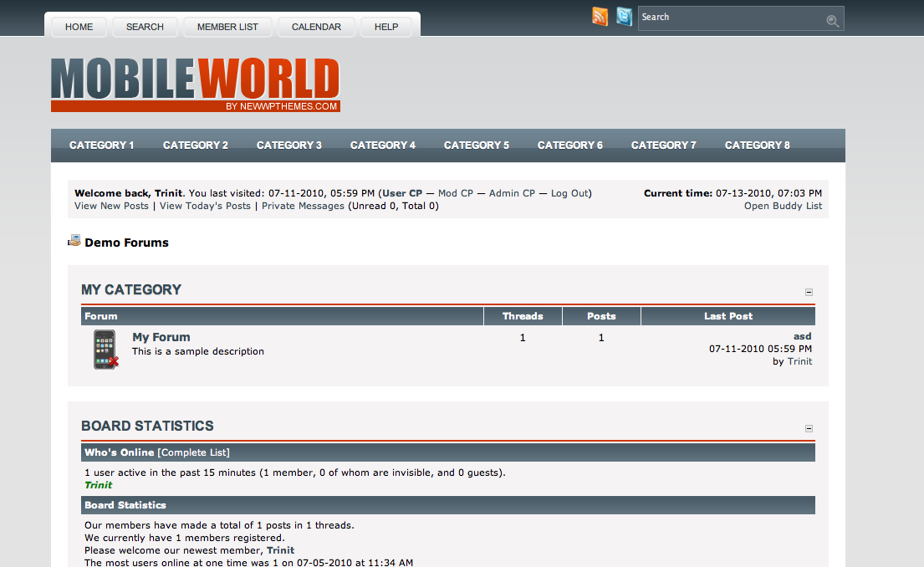Screen dimensions: 924x567
Task: Click the Mobile World logo
Action: pos(196,84)
